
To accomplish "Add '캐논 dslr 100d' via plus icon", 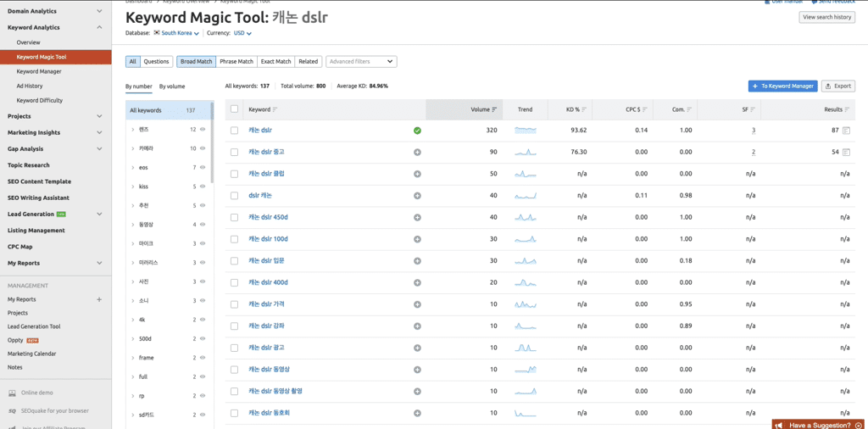I will 417,239.
